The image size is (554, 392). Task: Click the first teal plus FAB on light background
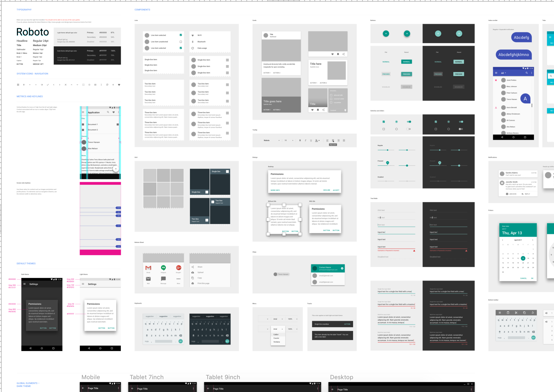click(x=386, y=34)
